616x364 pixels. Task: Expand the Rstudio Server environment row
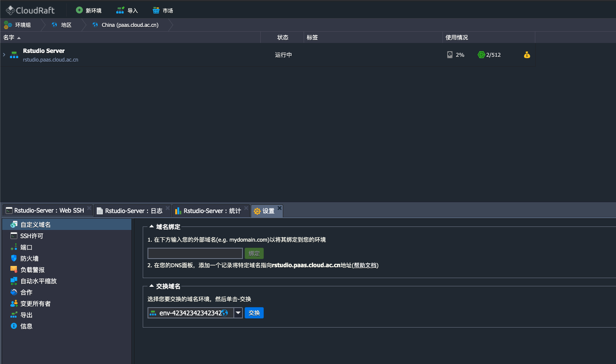4,55
